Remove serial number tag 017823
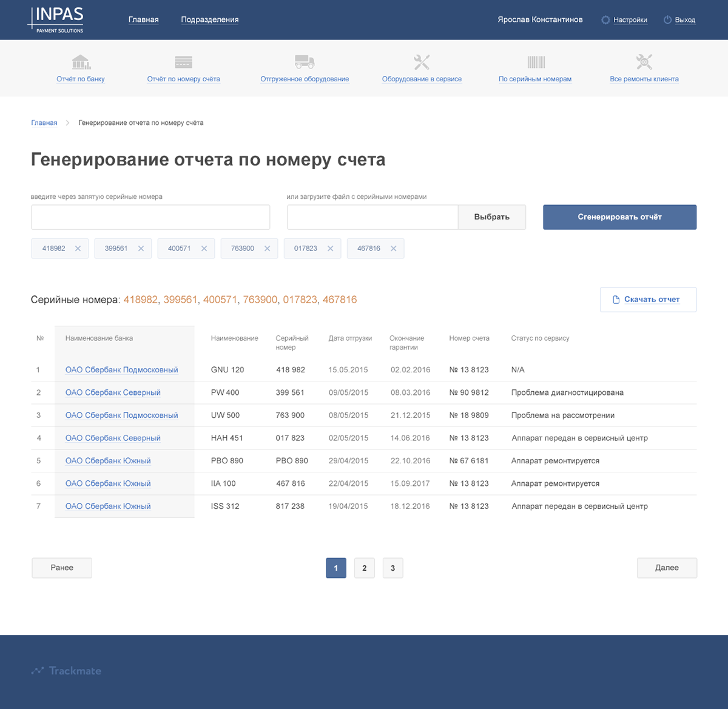 coord(330,249)
